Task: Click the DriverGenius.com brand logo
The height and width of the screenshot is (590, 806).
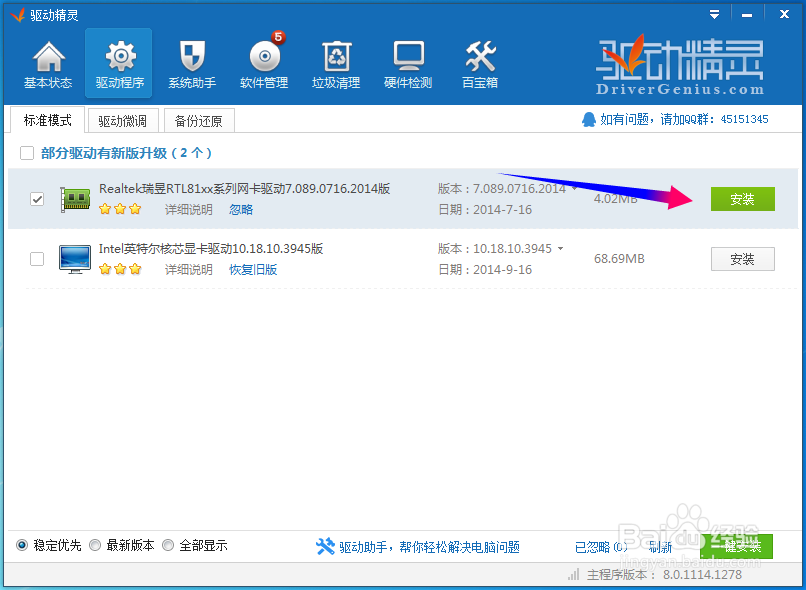Action: coord(680,65)
